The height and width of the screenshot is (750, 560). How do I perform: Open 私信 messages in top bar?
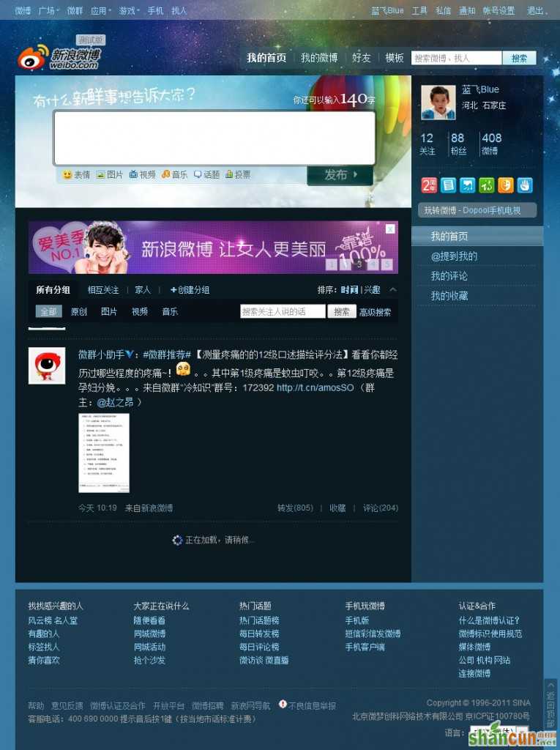click(x=443, y=10)
